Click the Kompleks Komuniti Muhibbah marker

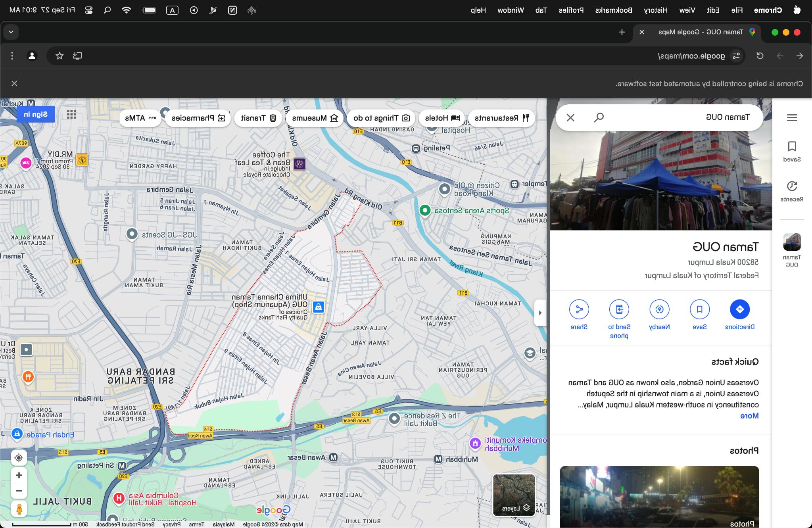tap(475, 444)
